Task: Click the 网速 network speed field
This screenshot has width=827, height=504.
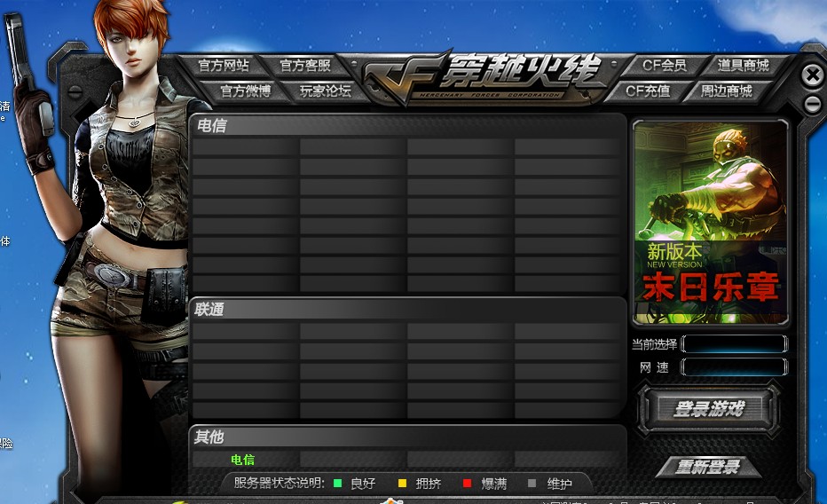Action: coord(734,366)
